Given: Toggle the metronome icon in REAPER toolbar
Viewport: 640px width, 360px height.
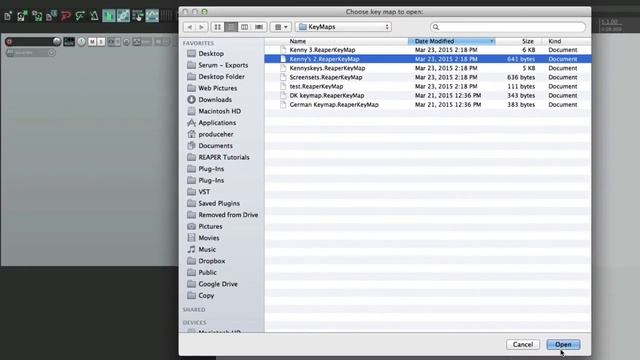Looking at the screenshot, I should pyautogui.click(x=94, y=16).
